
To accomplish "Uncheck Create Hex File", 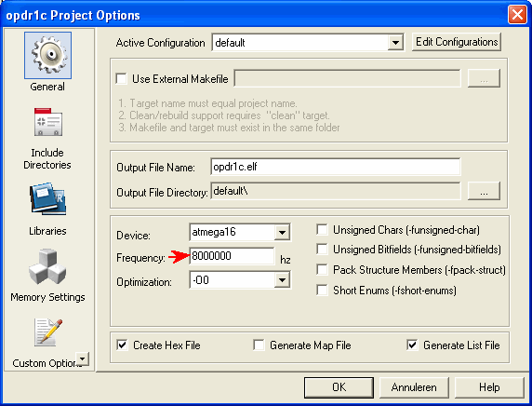I will click(122, 345).
